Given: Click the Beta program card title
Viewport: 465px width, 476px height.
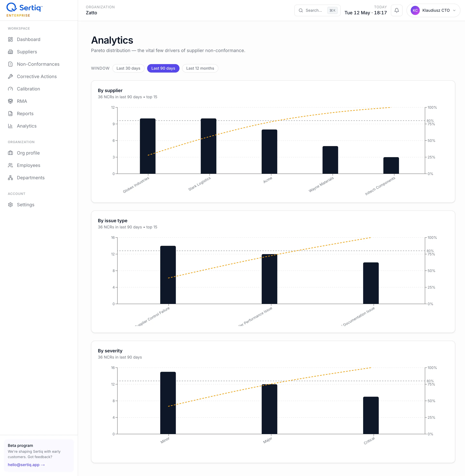Looking at the screenshot, I should pos(20,445).
